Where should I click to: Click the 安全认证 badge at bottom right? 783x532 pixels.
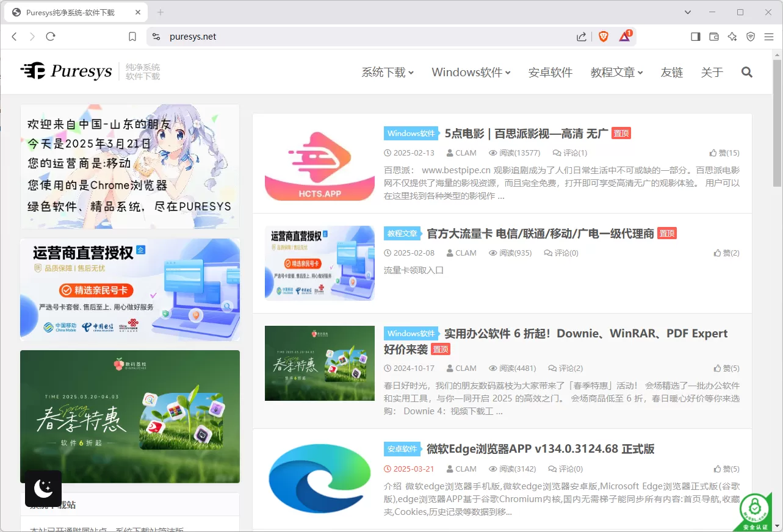tap(754, 511)
